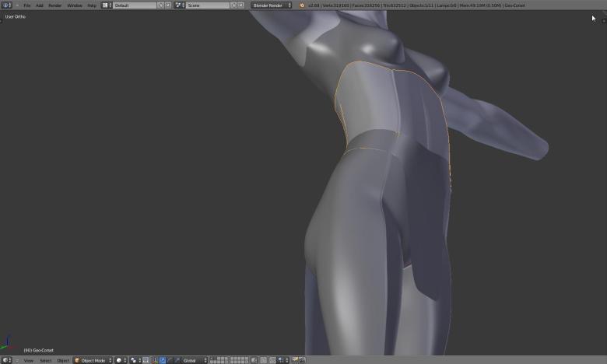Click the Blender logo in info header
This screenshot has height=364, width=607.
pos(302,5)
